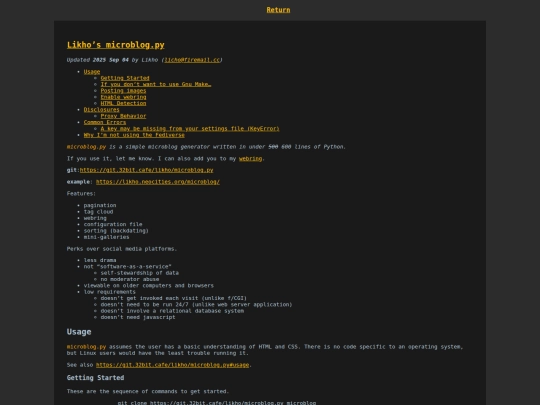Click the 'low requirements' list item
The height and width of the screenshot is (405, 540).
pyautogui.click(x=110, y=292)
